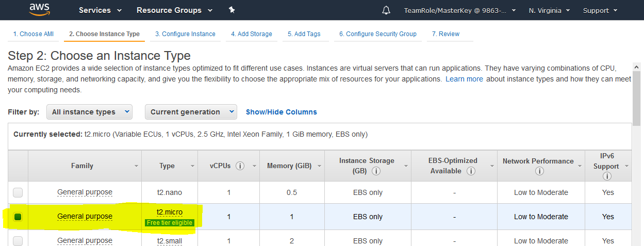The height and width of the screenshot is (246, 644).
Task: Open the Current generation filter dropdown
Action: point(191,112)
